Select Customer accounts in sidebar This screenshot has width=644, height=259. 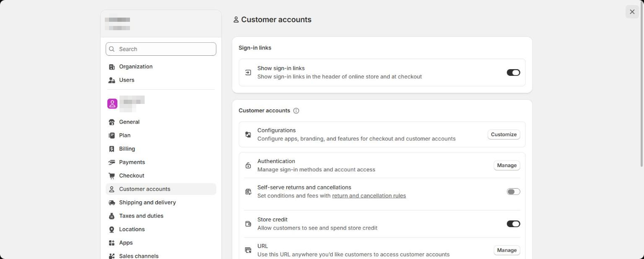161,189
